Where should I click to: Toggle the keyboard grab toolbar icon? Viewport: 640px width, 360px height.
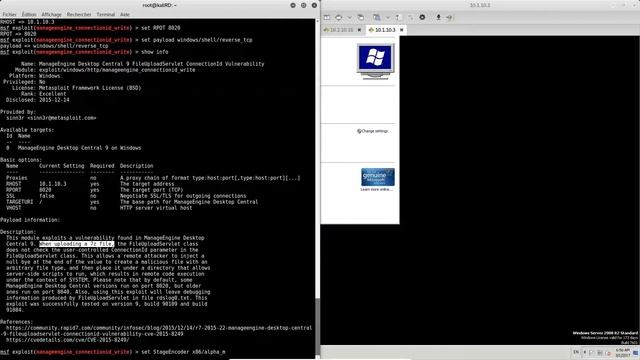(398, 17)
